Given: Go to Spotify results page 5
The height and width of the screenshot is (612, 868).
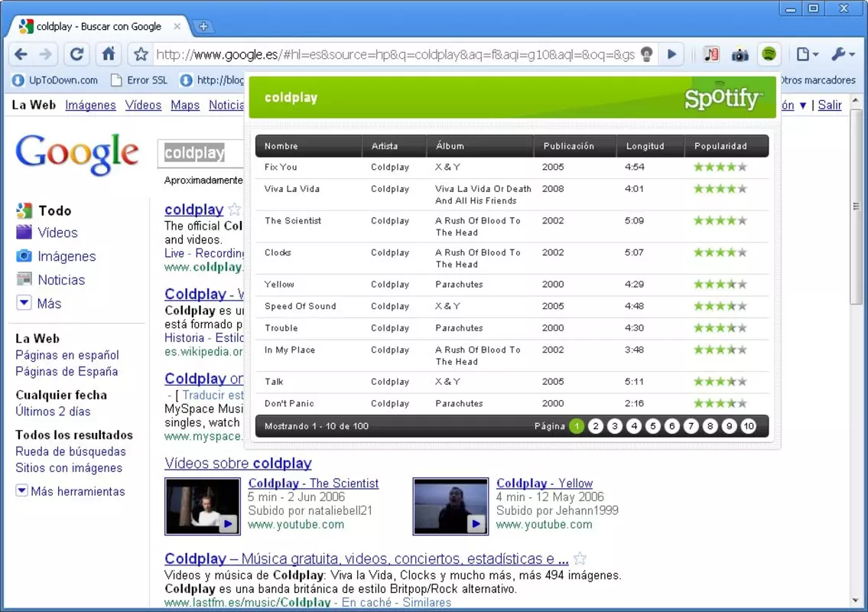Looking at the screenshot, I should click(652, 426).
